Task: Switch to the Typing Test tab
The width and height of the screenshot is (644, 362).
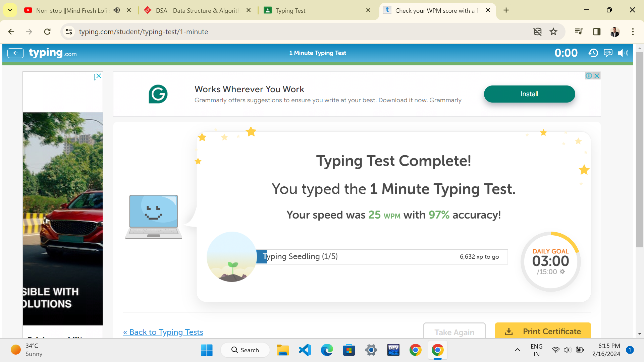Action: 290,10
